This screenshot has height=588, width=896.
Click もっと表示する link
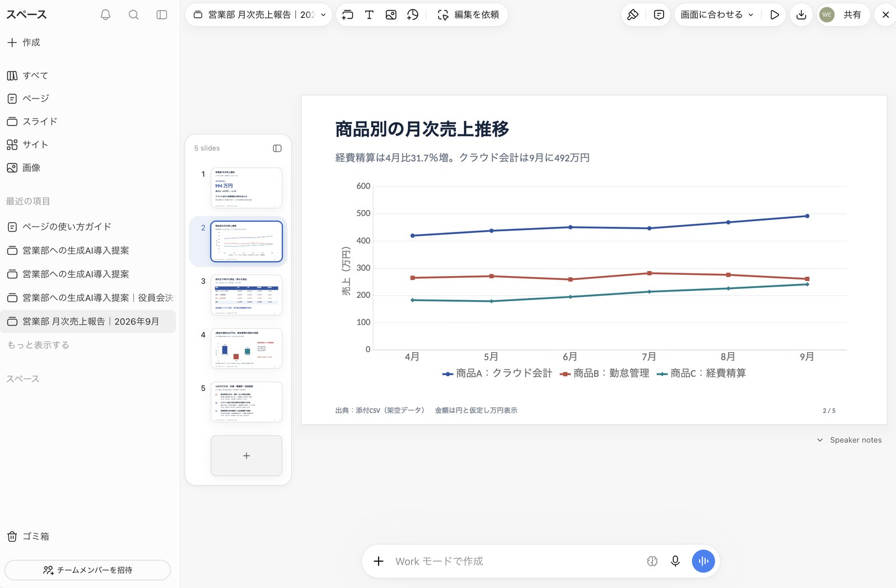[x=38, y=345]
